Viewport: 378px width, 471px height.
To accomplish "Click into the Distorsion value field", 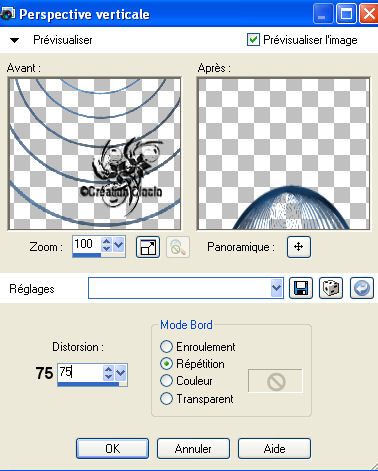I will tap(80, 372).
